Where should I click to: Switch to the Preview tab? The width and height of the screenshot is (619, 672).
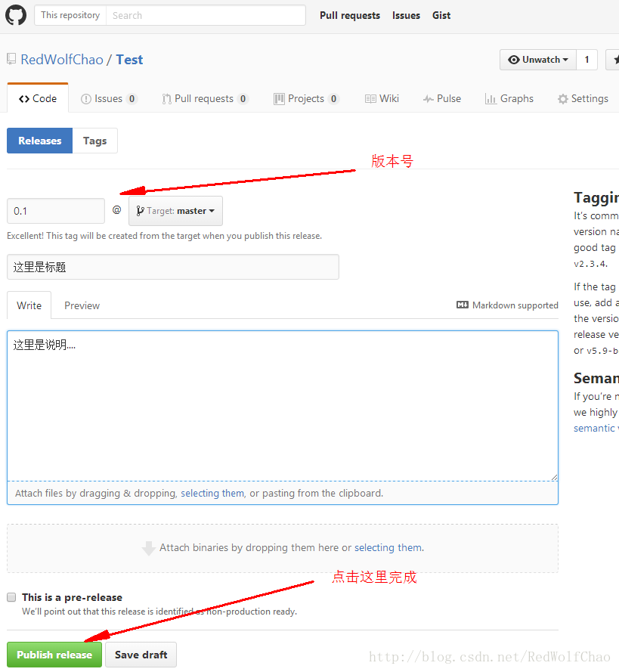coord(82,305)
